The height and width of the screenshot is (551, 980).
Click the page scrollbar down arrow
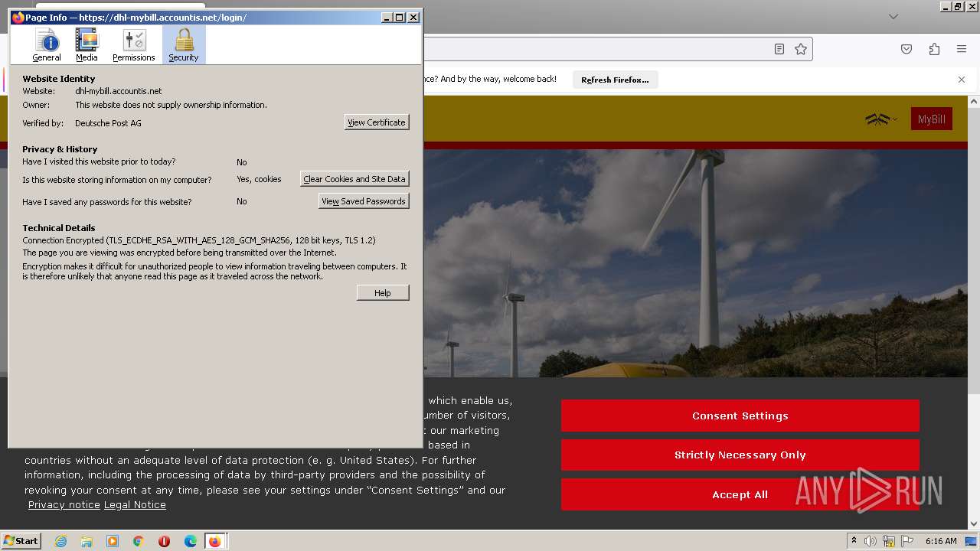click(x=974, y=524)
